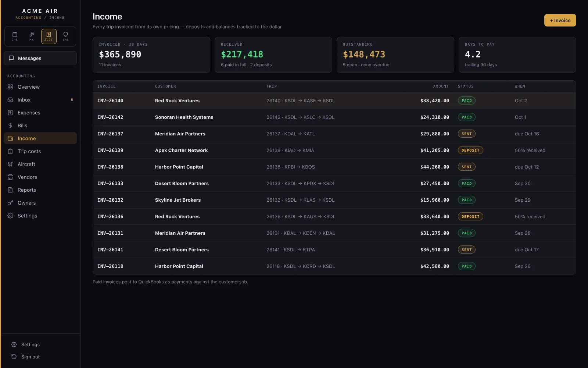Click the Sign out arrow icon
588x368 pixels.
coord(14,357)
